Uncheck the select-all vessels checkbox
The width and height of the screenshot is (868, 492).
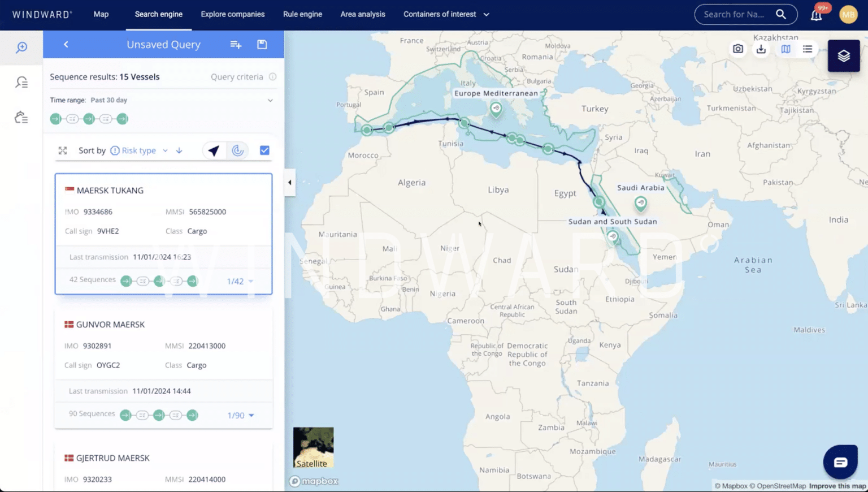(264, 150)
